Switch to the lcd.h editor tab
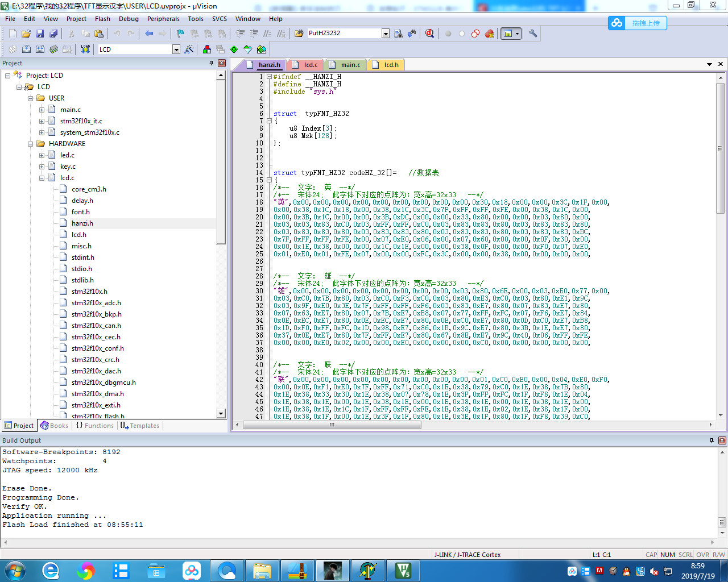 387,65
